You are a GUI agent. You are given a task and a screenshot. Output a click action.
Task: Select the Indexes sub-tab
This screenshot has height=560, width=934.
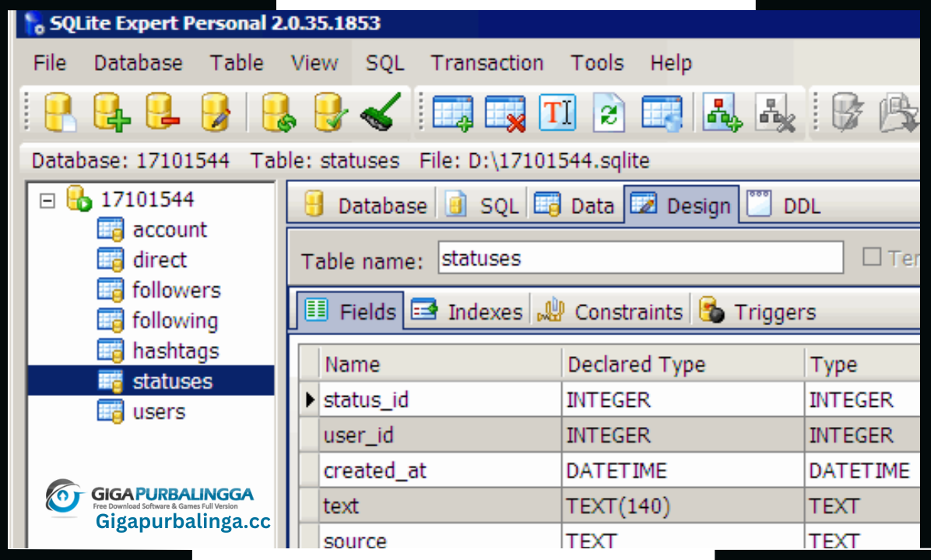coord(467,312)
